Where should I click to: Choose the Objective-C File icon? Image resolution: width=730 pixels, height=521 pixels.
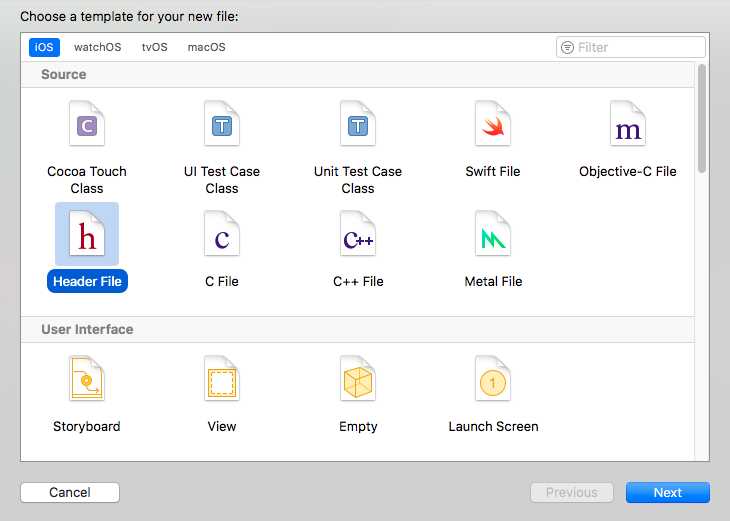coord(628,124)
